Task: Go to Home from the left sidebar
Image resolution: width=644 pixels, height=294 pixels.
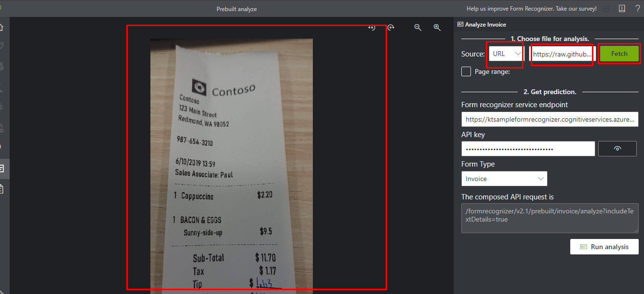Action: tap(2, 27)
